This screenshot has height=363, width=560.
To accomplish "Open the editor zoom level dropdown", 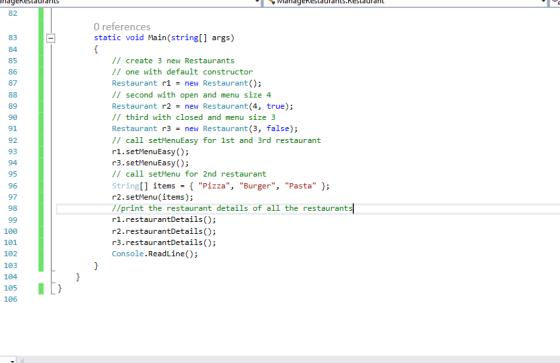I will 9,360.
